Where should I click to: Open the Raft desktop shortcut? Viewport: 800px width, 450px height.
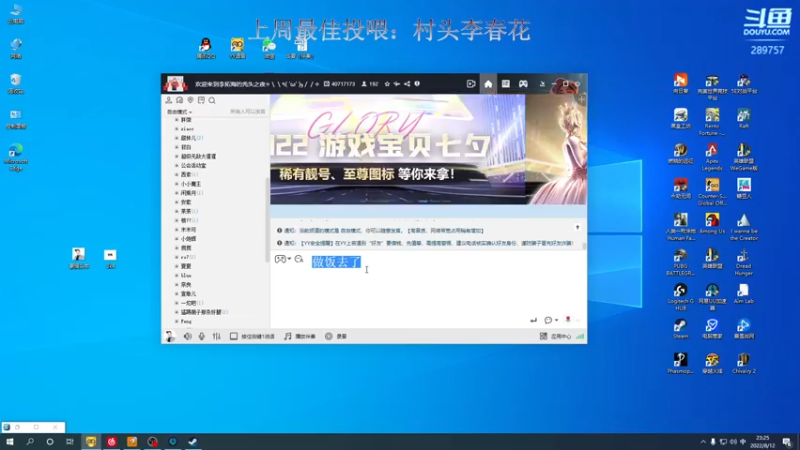[743, 118]
